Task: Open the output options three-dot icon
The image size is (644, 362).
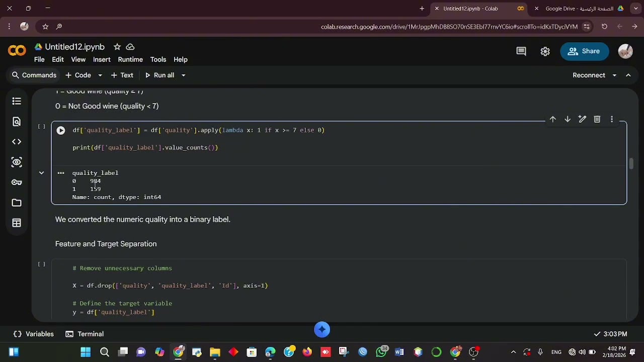Action: tap(61, 173)
